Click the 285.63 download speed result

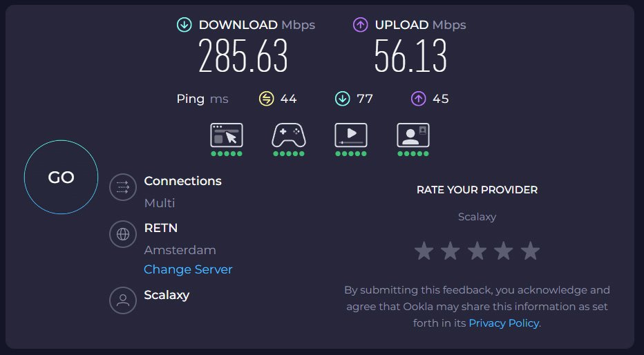click(243, 57)
